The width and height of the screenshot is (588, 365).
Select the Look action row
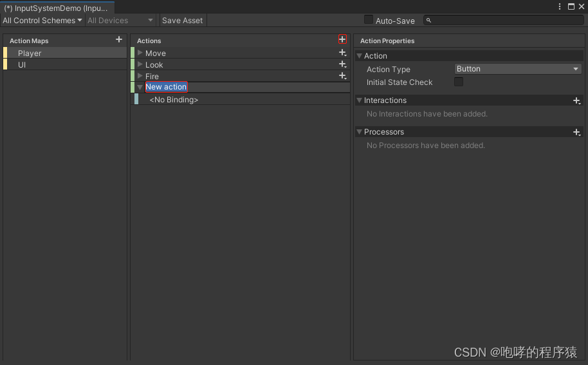point(241,64)
